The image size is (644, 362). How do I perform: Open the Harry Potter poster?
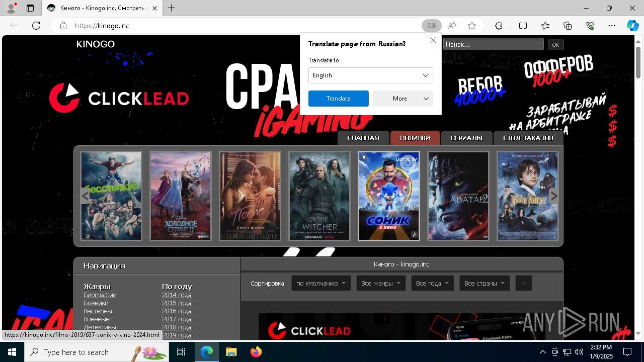click(528, 196)
